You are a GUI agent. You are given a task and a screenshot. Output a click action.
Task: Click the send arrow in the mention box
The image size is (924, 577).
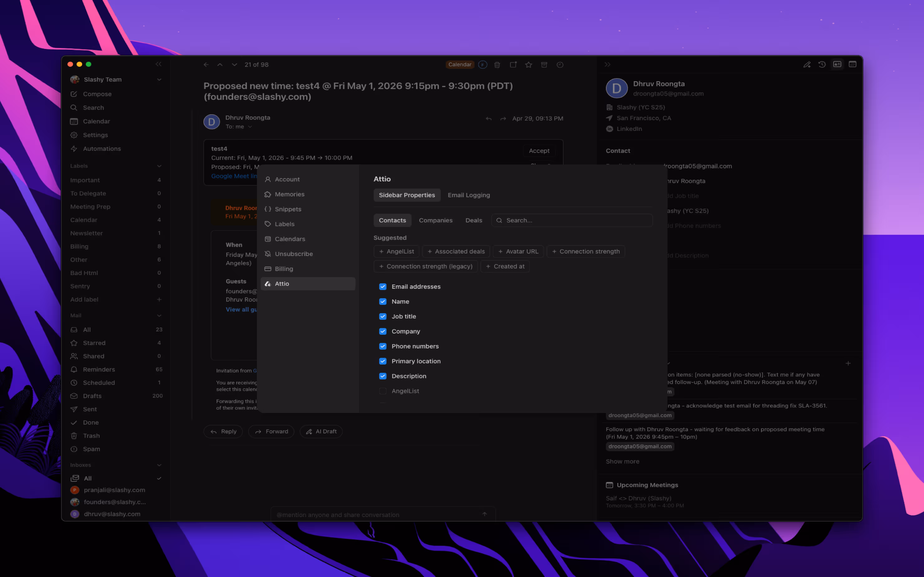pyautogui.click(x=484, y=514)
